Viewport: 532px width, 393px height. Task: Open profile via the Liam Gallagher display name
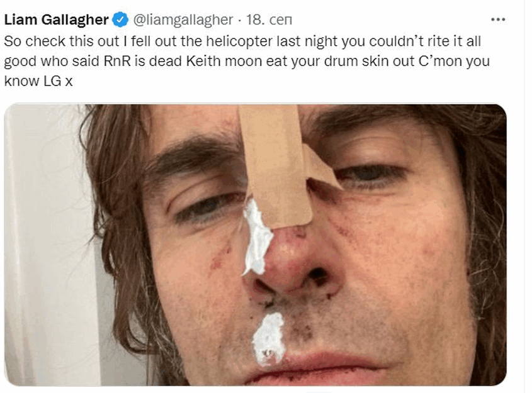click(56, 19)
